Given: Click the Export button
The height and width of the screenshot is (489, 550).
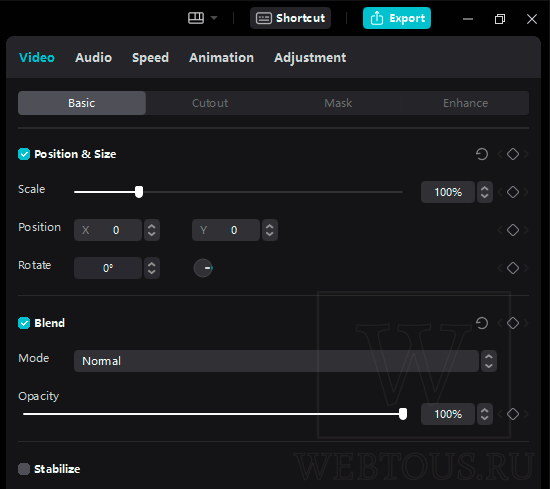Looking at the screenshot, I should click(397, 18).
